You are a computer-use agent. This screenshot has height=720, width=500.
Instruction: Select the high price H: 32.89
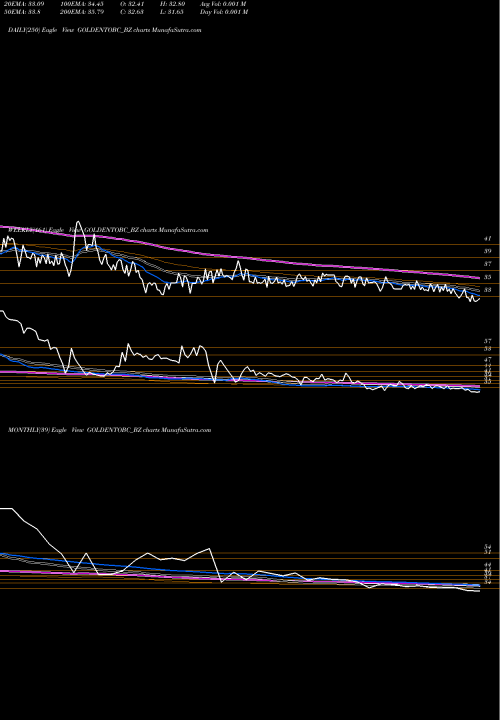172,4
